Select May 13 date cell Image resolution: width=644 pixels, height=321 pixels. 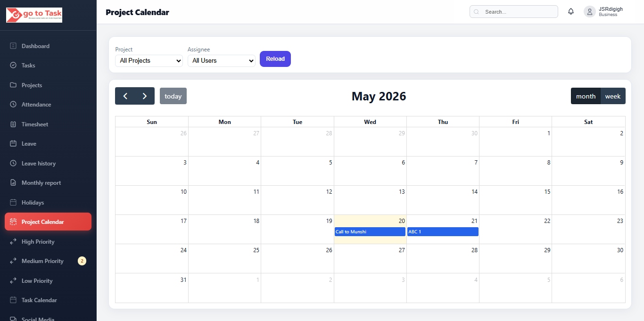coord(370,200)
